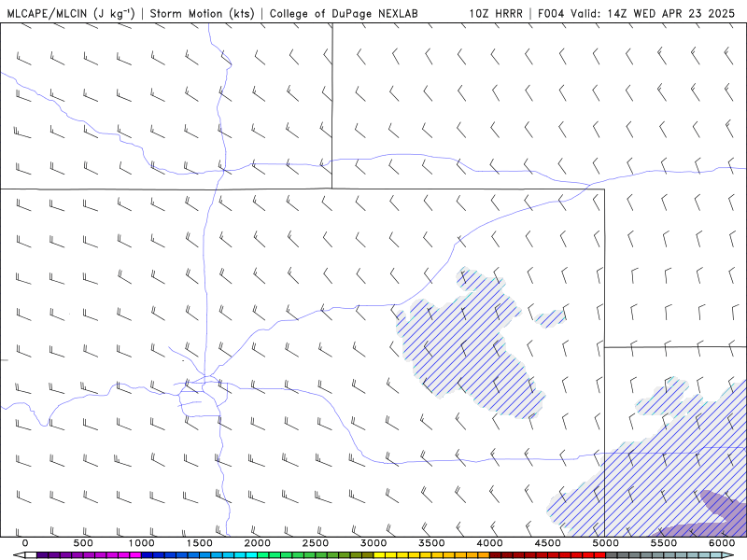Click the MLCAPE/MLCIN (J kg⁻¹) title text
This screenshot has height=560, width=747.
[x=71, y=13]
